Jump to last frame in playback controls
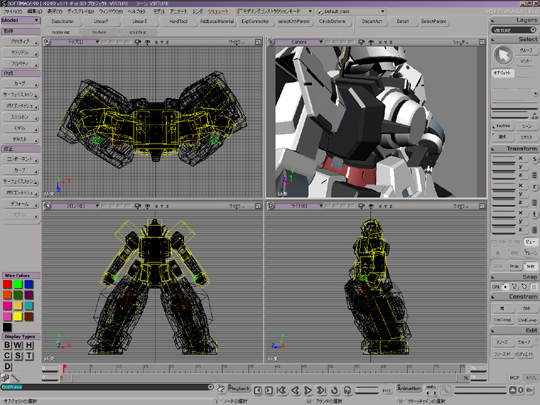This screenshot has width=540, height=405. [321, 390]
